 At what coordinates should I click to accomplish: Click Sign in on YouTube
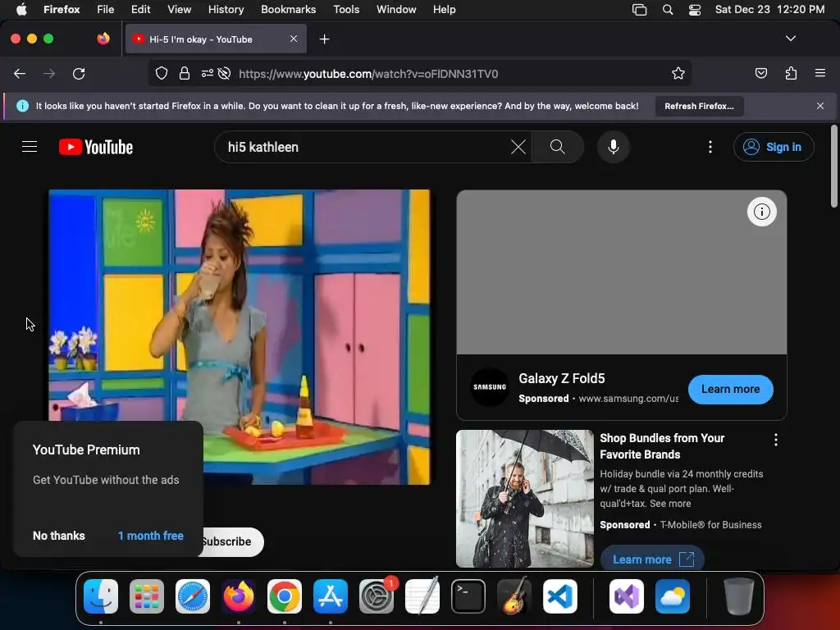point(774,147)
